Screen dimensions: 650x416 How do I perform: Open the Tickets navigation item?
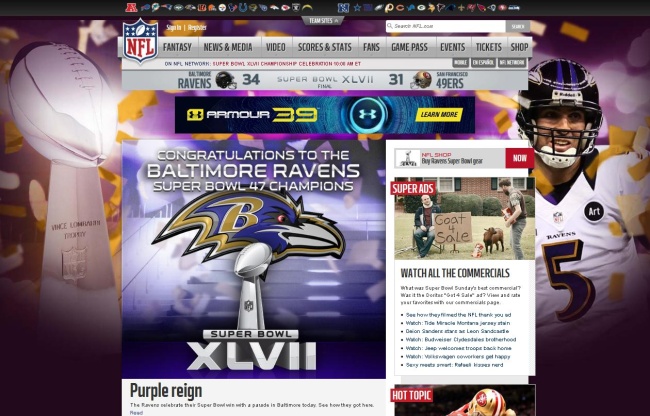point(488,47)
